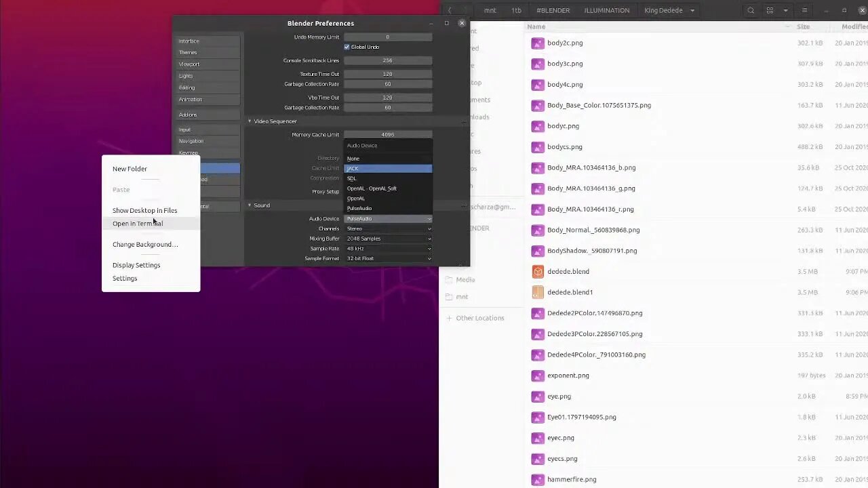Click the Vbo Time Out field
Screen dimensions: 868x488
click(x=388, y=98)
